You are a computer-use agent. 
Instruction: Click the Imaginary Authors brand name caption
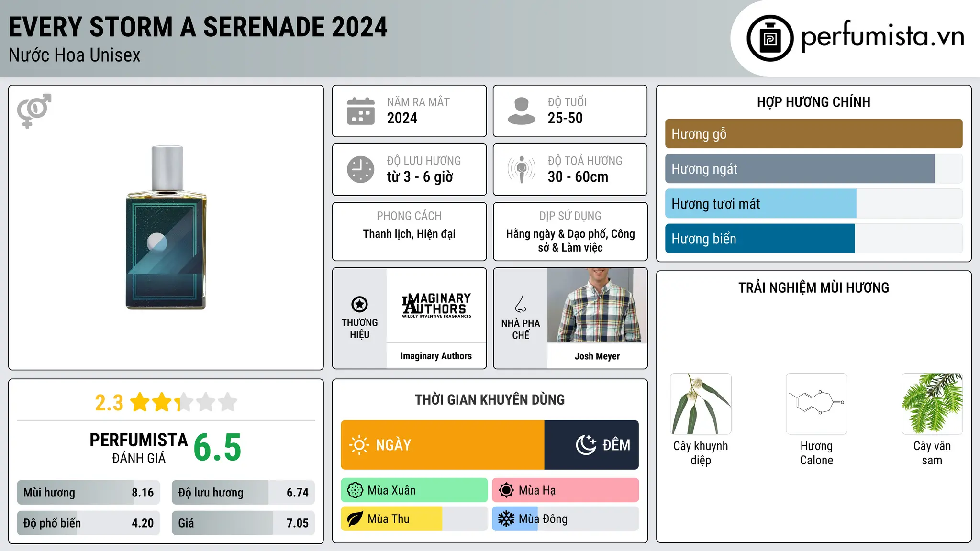click(x=436, y=356)
